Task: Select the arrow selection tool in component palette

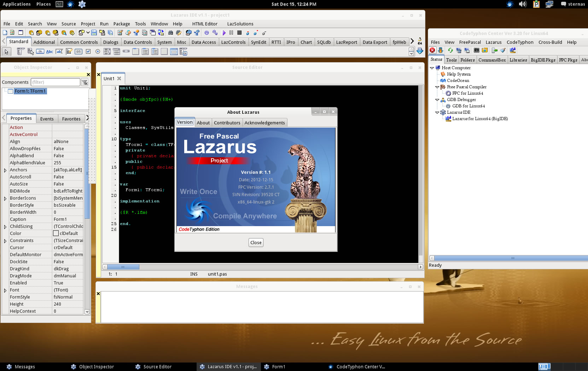Action: pos(6,52)
